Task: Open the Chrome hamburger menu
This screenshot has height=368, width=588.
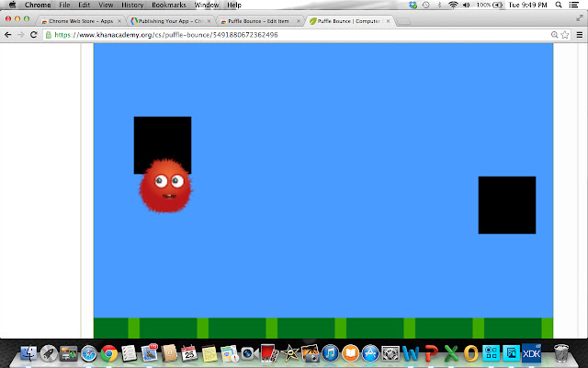Action: point(580,35)
